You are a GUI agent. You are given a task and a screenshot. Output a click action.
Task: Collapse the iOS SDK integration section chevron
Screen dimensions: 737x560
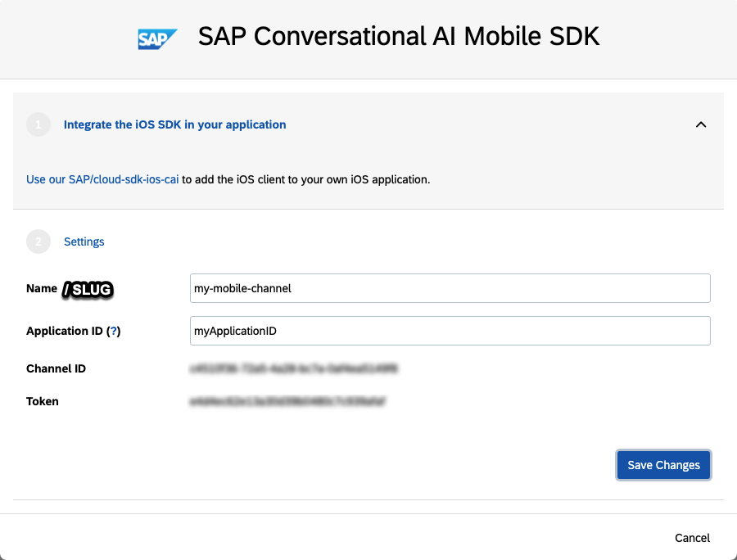click(x=701, y=124)
